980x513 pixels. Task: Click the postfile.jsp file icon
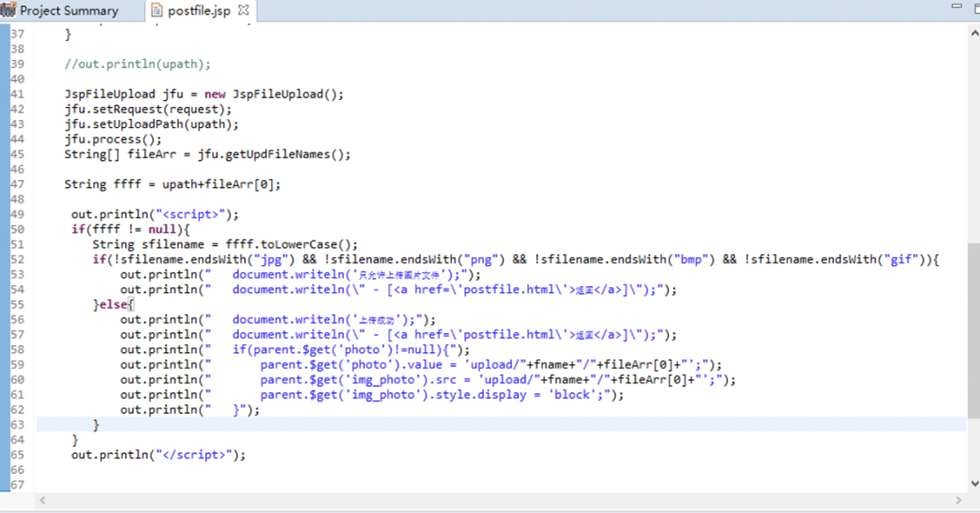pos(157,11)
